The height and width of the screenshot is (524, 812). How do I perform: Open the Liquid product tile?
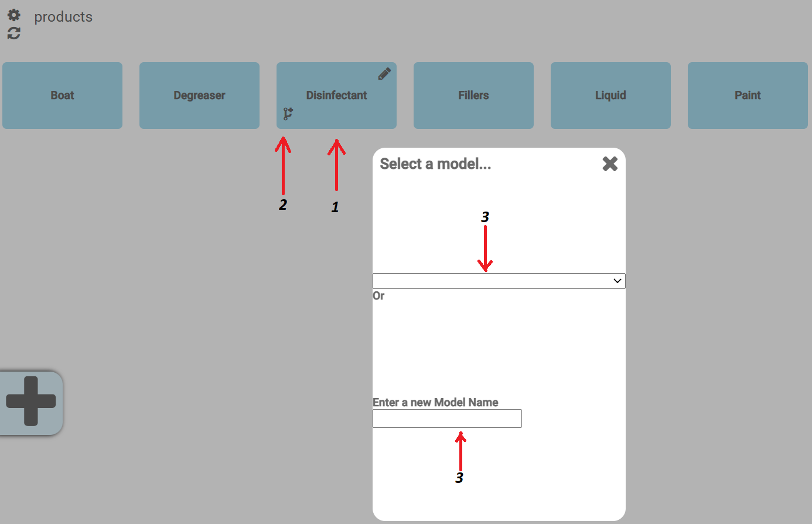click(610, 96)
